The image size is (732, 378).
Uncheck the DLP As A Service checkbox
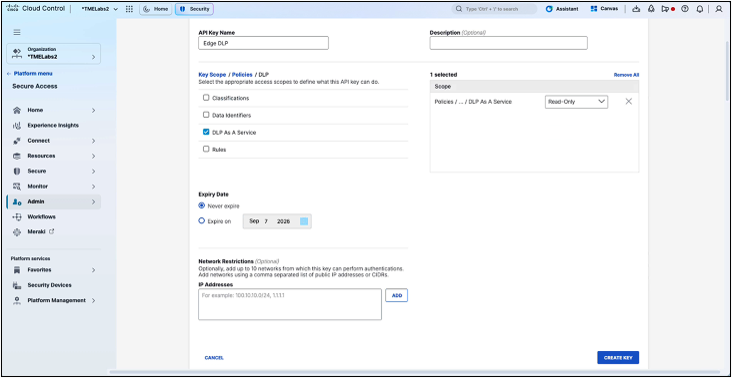point(206,132)
